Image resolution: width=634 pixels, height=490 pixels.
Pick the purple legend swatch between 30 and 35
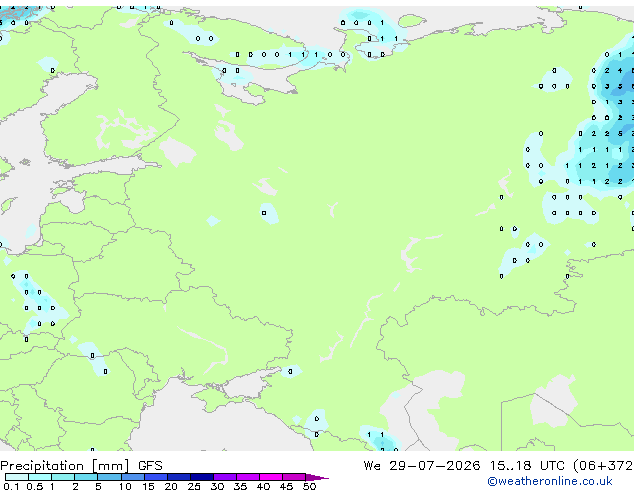(x=225, y=477)
